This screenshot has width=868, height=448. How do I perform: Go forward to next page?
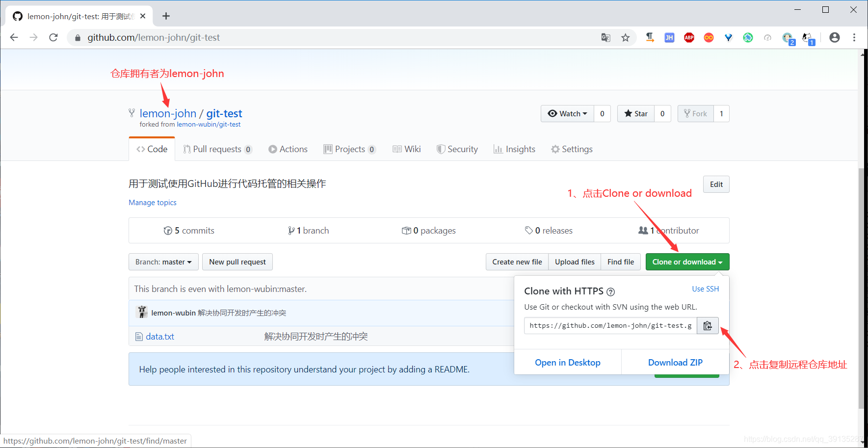click(x=33, y=38)
